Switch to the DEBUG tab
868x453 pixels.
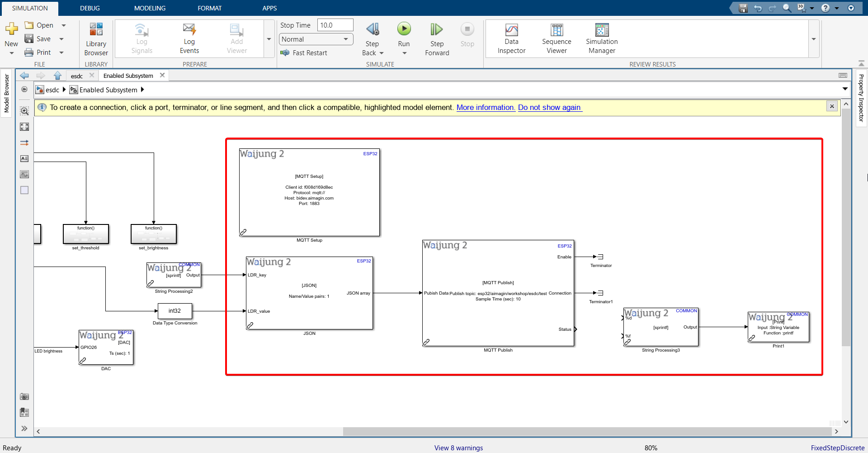pyautogui.click(x=90, y=8)
